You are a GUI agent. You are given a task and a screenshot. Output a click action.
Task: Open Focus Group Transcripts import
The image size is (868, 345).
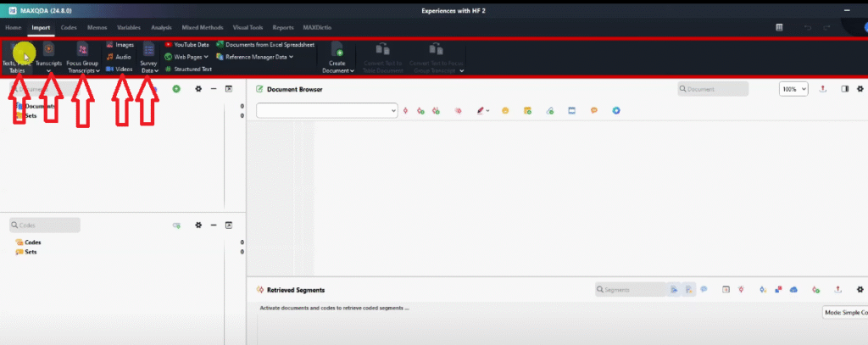(82, 58)
